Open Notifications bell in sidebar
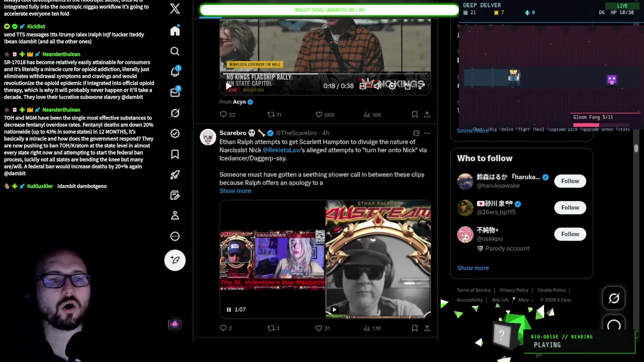 coord(175,72)
